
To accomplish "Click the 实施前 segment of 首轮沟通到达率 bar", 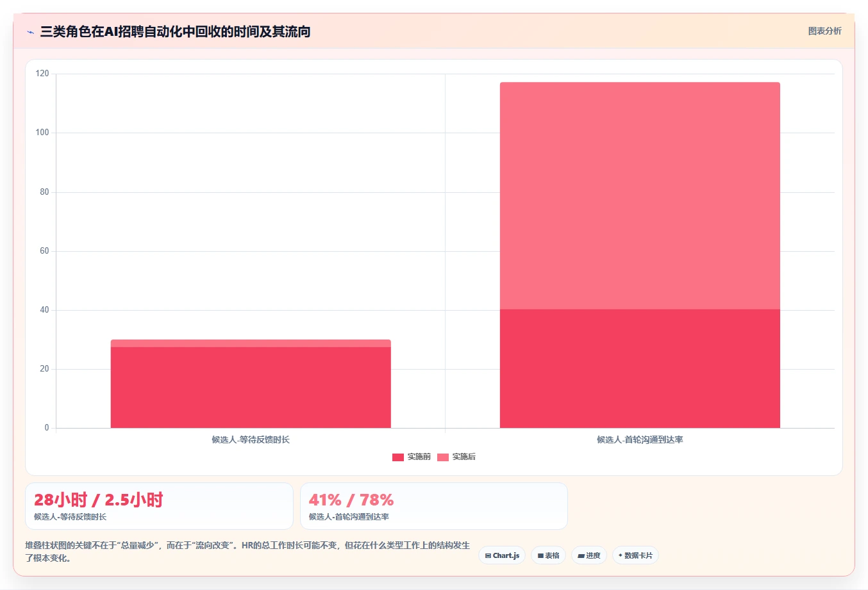I will [x=640, y=368].
